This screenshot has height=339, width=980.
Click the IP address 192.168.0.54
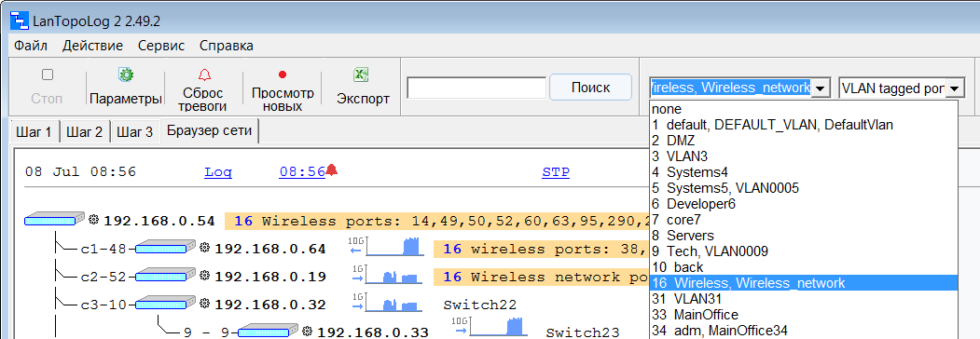[x=159, y=221]
